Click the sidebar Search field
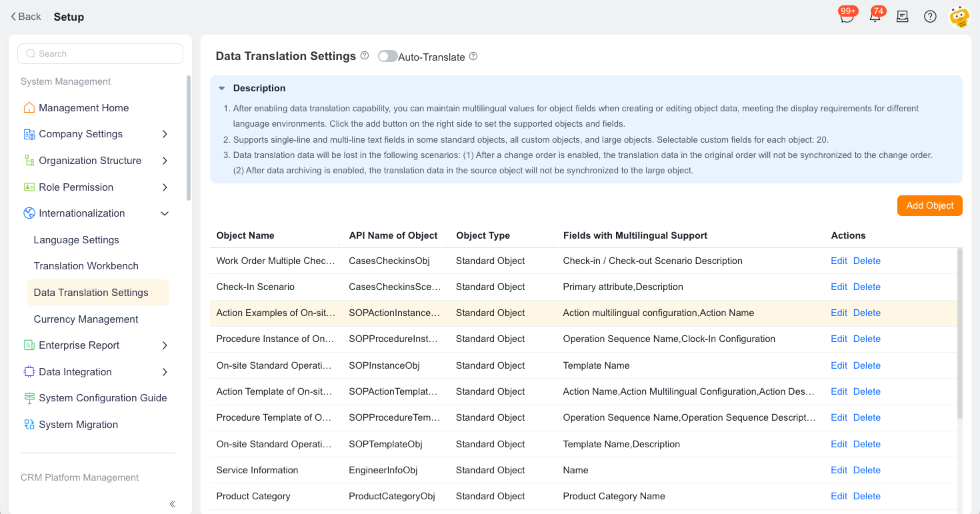The image size is (980, 514). [100, 54]
